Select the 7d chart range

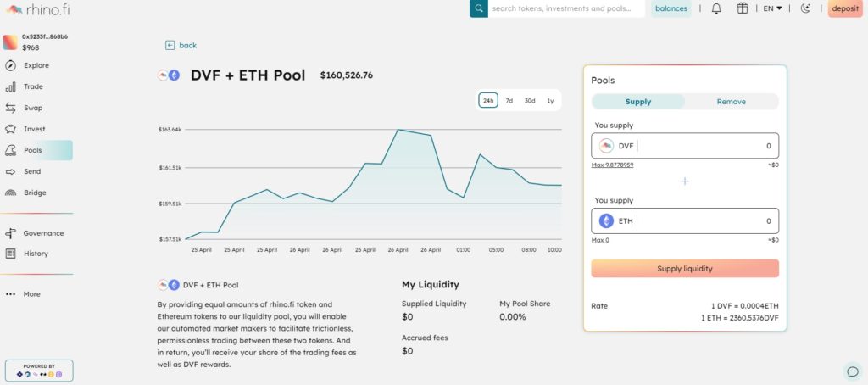[509, 101]
